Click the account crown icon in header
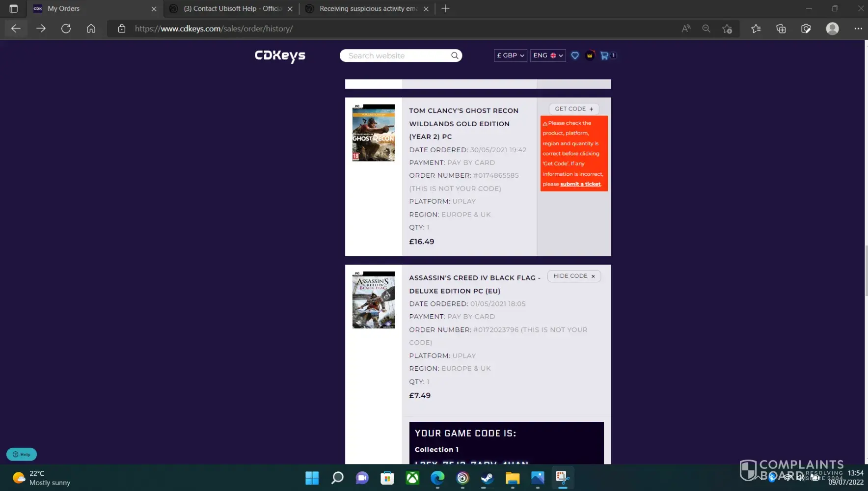 (x=590, y=55)
